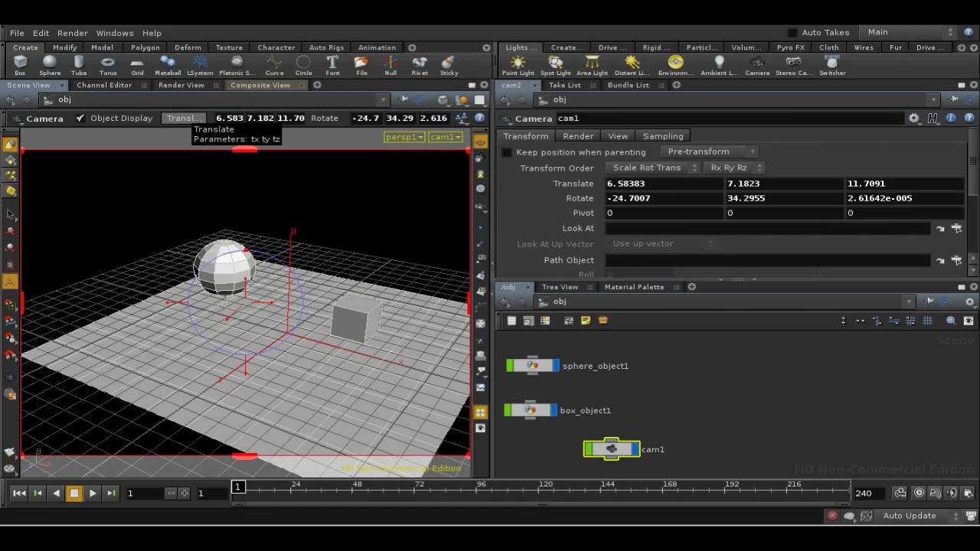Select the sphere_object1 node
The width and height of the screenshot is (980, 551).
click(533, 366)
